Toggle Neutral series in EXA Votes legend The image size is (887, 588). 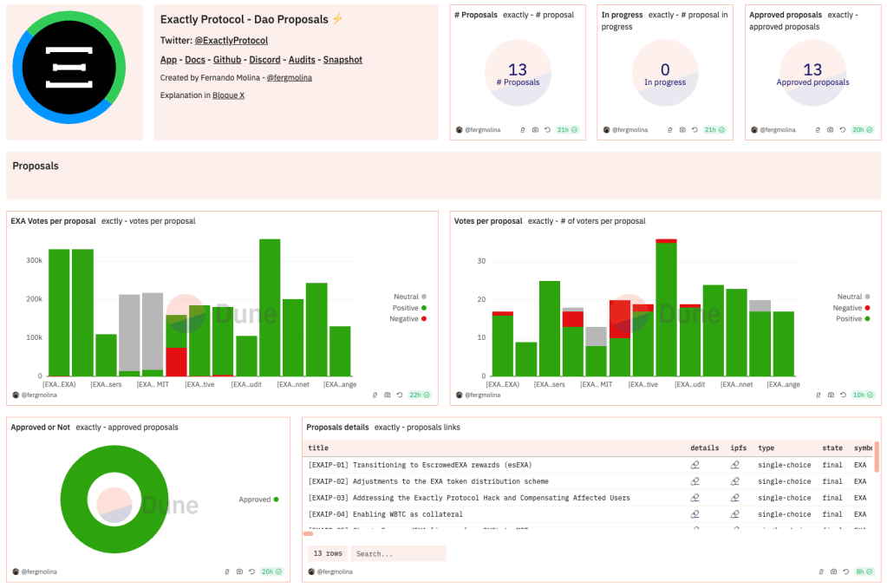(x=410, y=297)
